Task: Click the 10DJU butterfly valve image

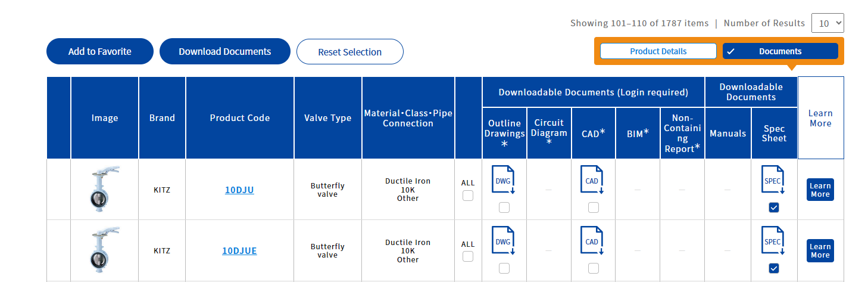Action: pos(104,190)
